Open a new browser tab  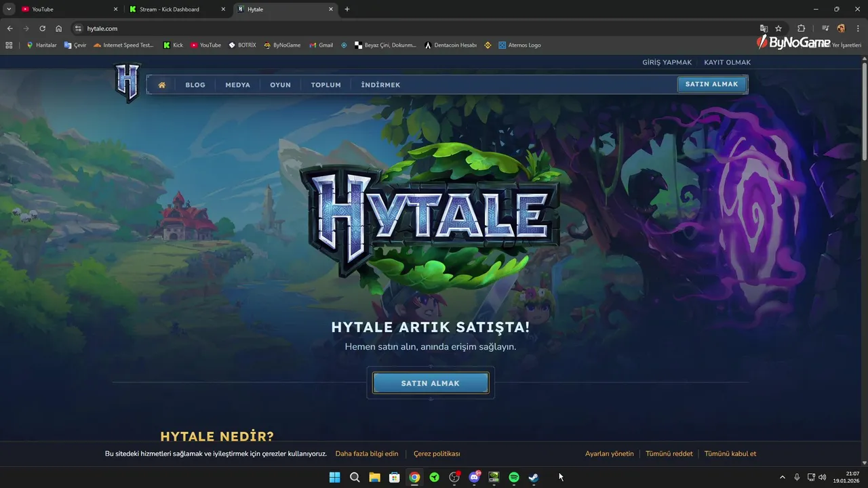coord(347,9)
